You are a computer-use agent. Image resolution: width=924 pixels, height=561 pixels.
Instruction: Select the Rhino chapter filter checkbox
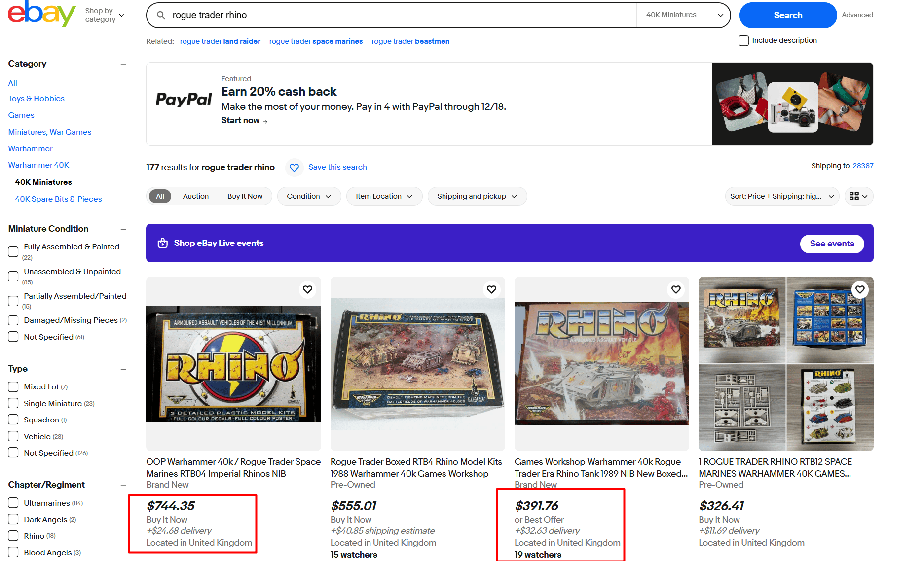[13, 535]
